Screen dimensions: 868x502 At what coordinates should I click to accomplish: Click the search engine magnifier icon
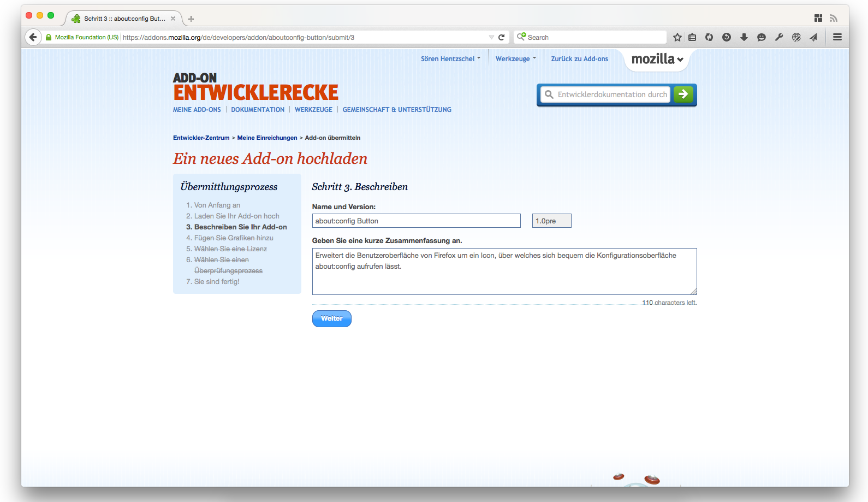(521, 37)
